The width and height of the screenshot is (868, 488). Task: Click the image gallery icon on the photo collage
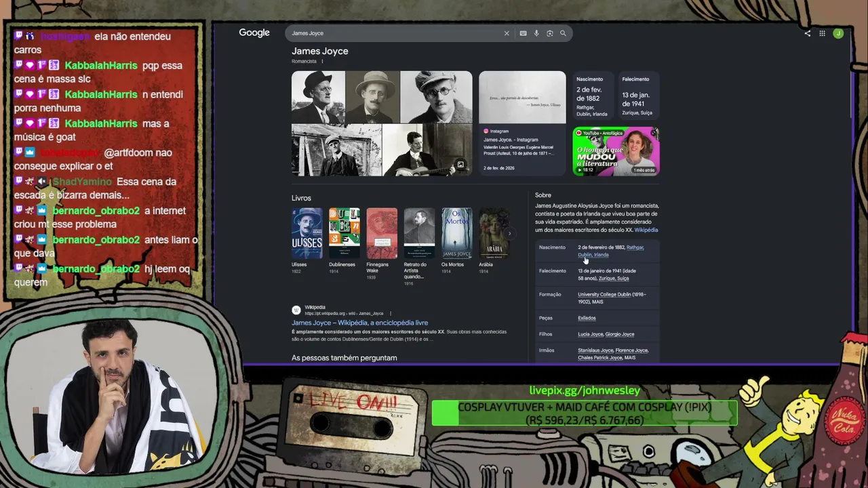pyautogui.click(x=460, y=165)
